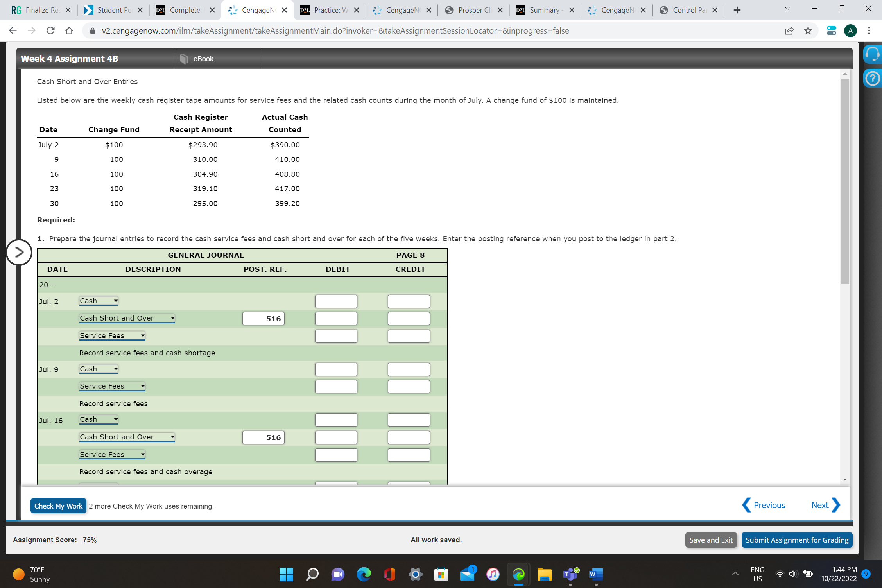882x588 pixels.
Task: Click the scrollbar down arrow on the right
Action: pos(845,479)
